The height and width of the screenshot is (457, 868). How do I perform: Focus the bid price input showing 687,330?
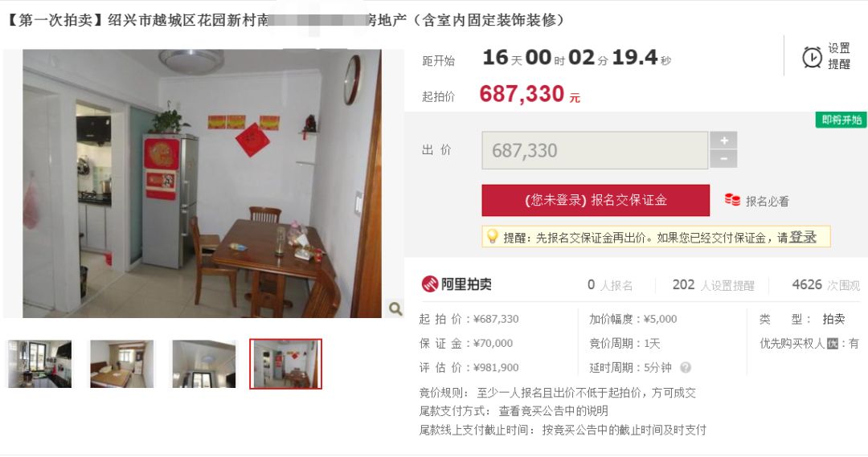(x=595, y=150)
